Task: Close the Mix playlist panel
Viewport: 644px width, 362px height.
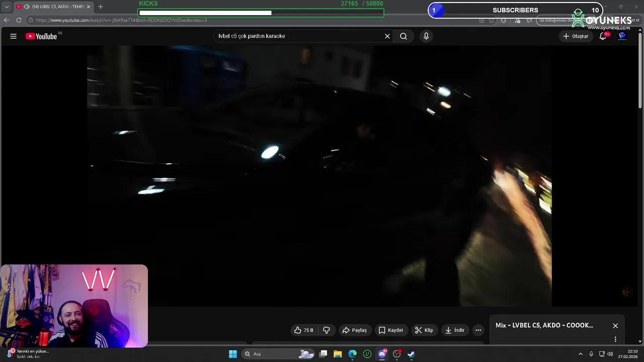Action: point(615,326)
